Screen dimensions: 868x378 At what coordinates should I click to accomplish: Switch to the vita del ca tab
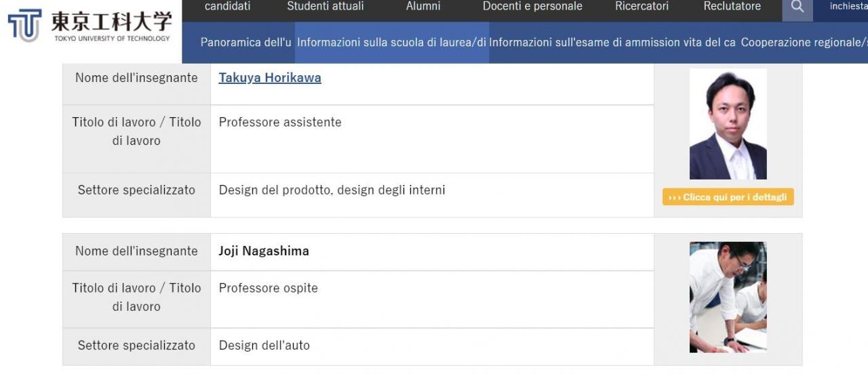coord(709,42)
